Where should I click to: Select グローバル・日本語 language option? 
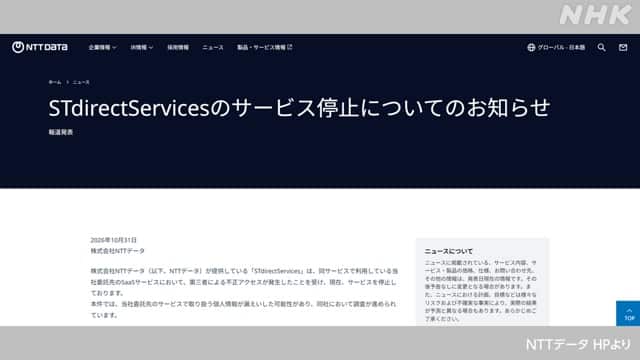pyautogui.click(x=561, y=47)
